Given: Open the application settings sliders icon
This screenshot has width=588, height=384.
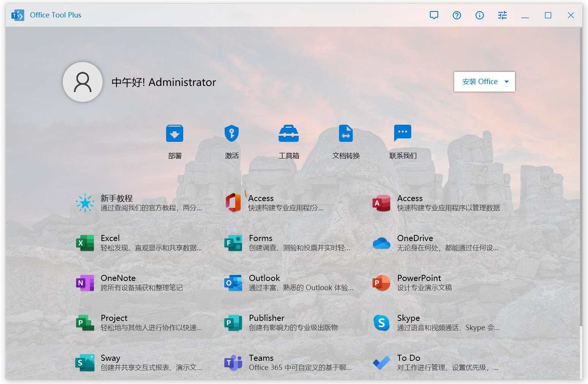Looking at the screenshot, I should click(502, 15).
